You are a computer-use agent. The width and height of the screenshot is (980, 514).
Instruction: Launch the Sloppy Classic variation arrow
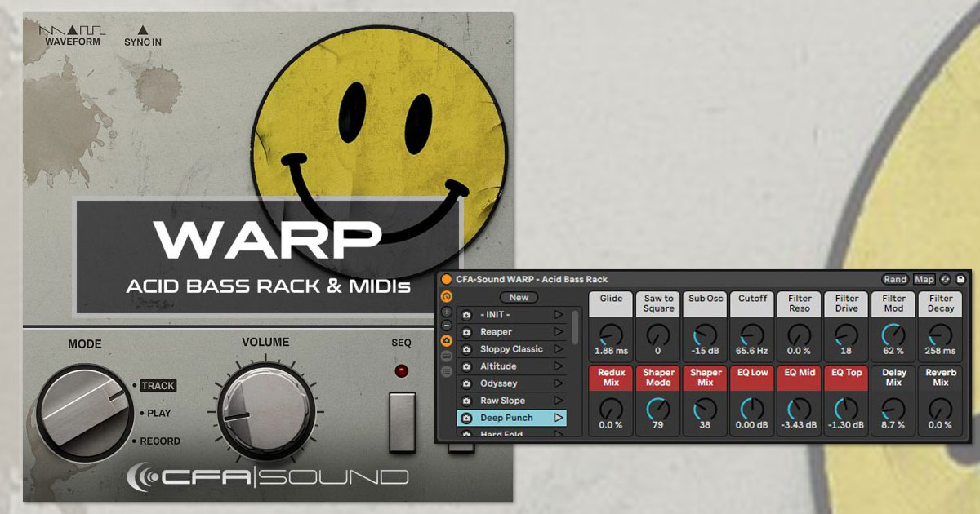559,349
